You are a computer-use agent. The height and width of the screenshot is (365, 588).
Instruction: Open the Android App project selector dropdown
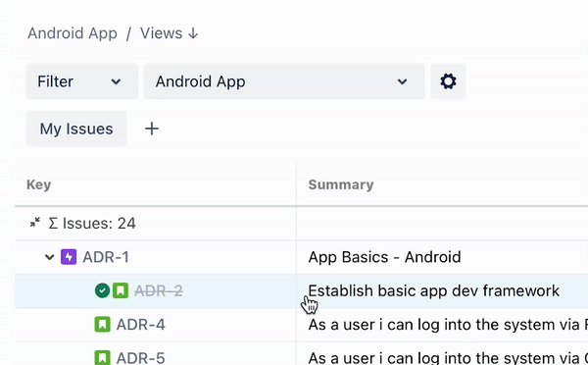[284, 81]
